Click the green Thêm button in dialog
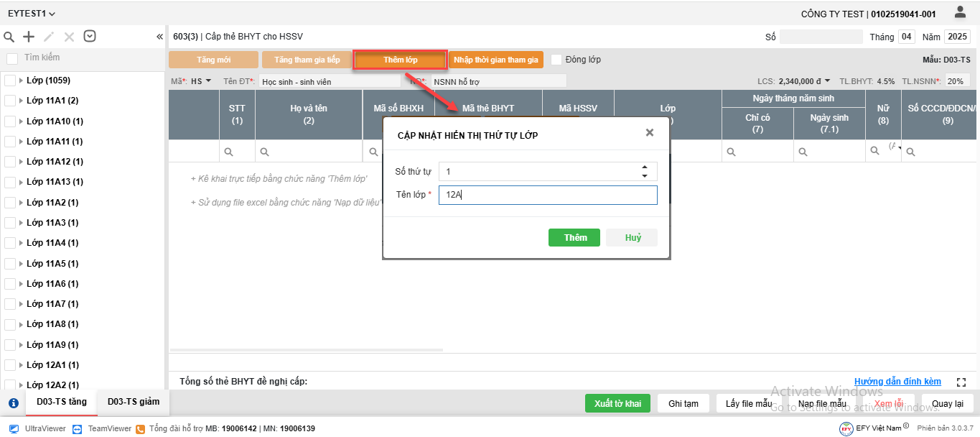Image resolution: width=980 pixels, height=437 pixels. tap(574, 238)
